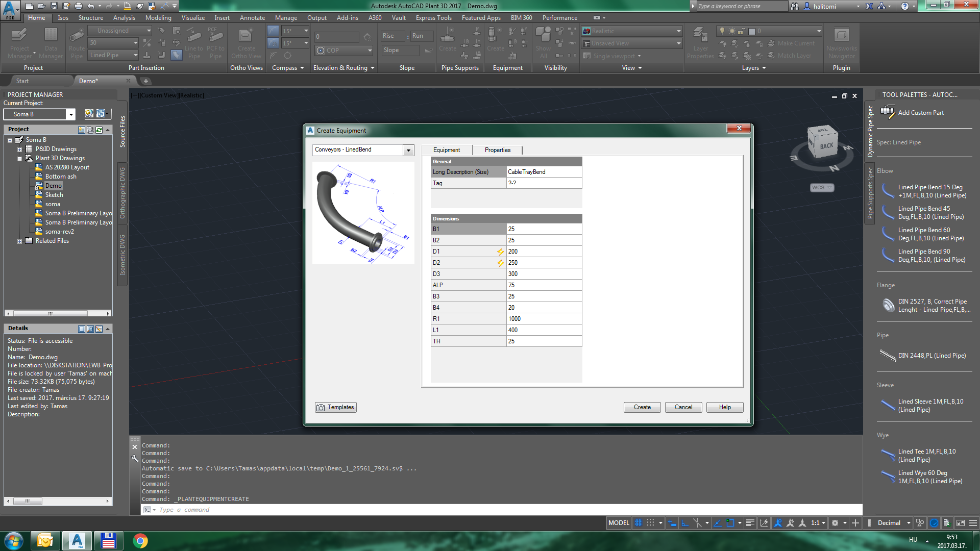The width and height of the screenshot is (980, 551).
Task: Select DIN 2527 flange palette icon
Action: [x=888, y=305]
